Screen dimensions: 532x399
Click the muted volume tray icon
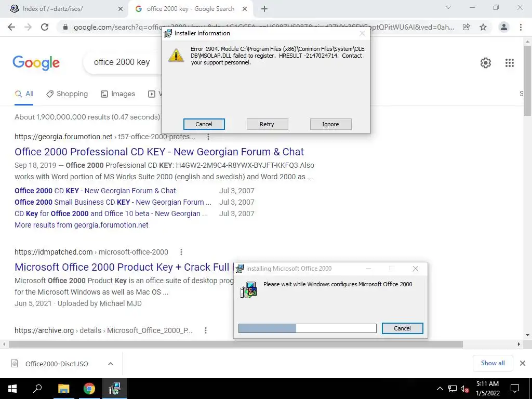click(465, 389)
